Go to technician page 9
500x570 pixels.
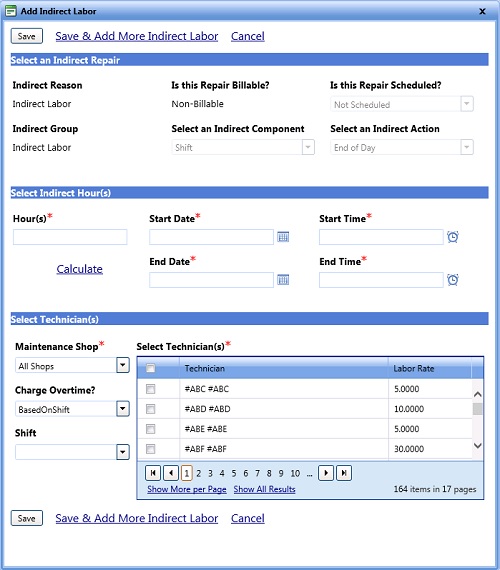click(x=281, y=473)
